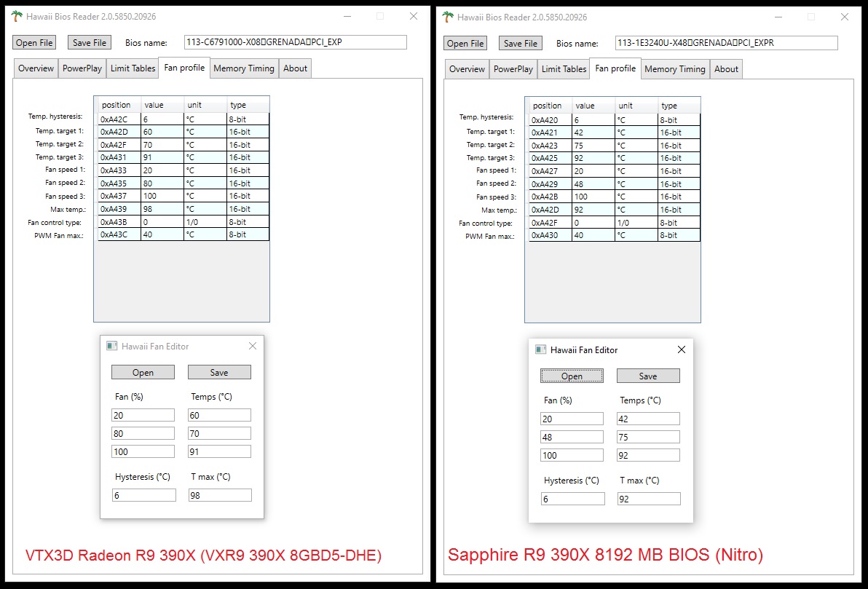The image size is (868, 589).
Task: Open the Memory Timing tab in the right window
Action: (675, 68)
